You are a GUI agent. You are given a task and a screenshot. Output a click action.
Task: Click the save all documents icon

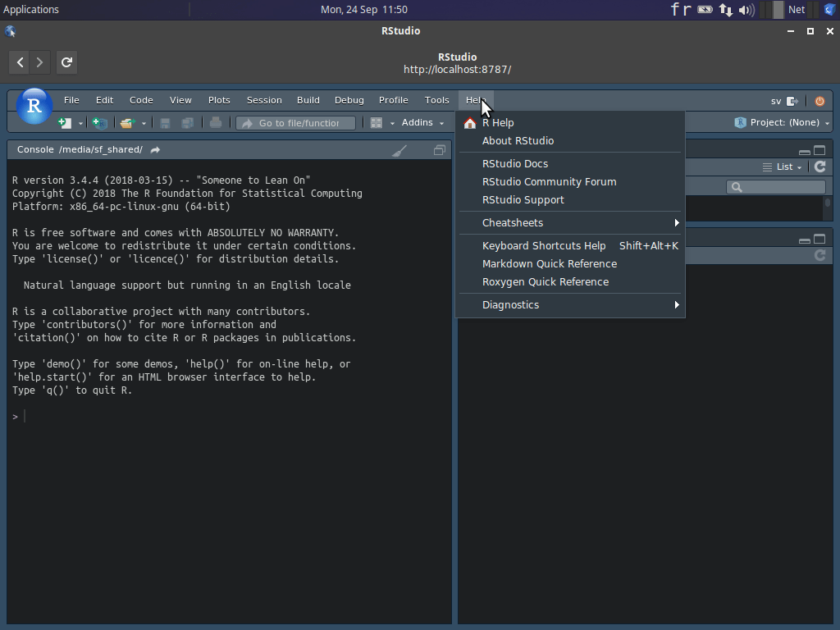(x=188, y=123)
